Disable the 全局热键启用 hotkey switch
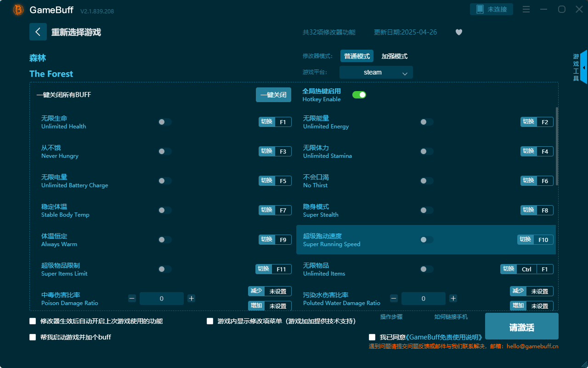Image resolution: width=588 pixels, height=368 pixels. click(x=359, y=94)
